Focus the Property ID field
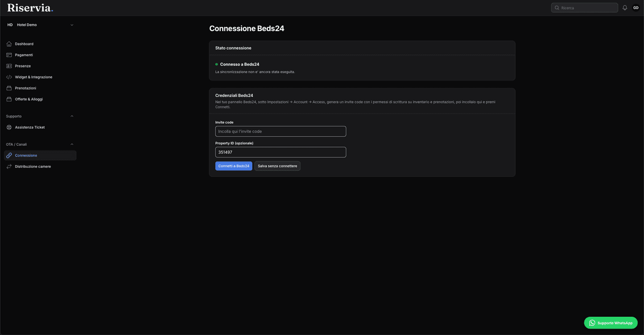 [281, 152]
